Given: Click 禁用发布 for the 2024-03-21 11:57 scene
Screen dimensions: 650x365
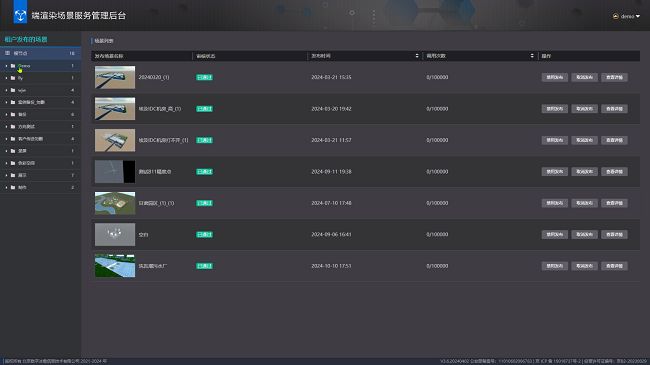Looking at the screenshot, I should (x=555, y=140).
